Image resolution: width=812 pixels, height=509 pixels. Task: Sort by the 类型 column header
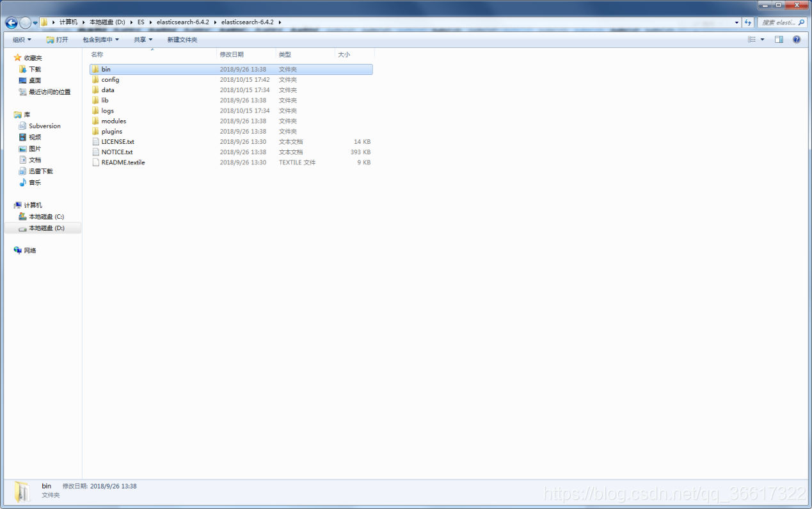(305, 54)
